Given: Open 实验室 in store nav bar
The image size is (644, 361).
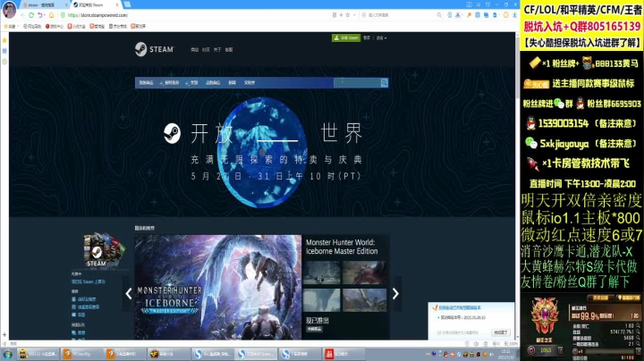Looking at the screenshot, I should coord(250,83).
